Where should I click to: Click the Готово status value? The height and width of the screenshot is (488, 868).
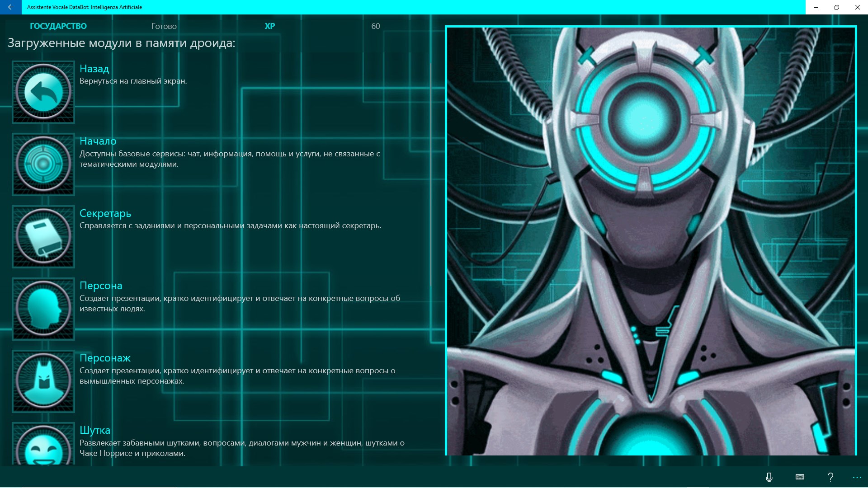(164, 26)
